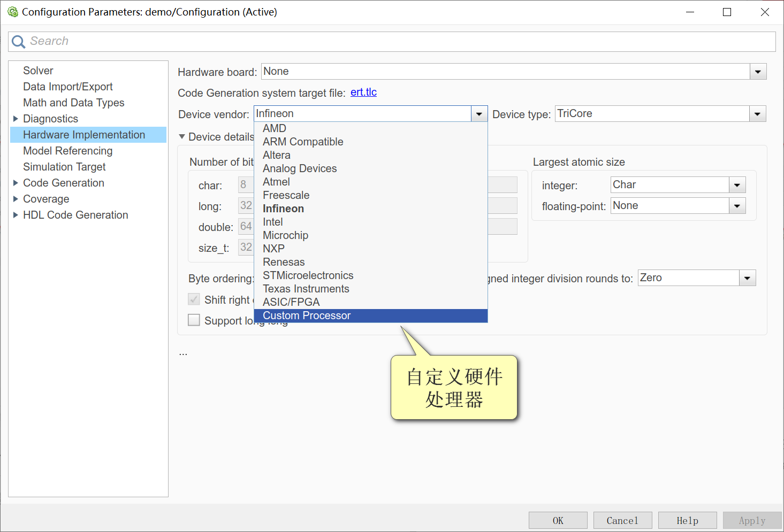This screenshot has width=784, height=532.
Task: Expand the Coverage tree node
Action: [x=16, y=199]
